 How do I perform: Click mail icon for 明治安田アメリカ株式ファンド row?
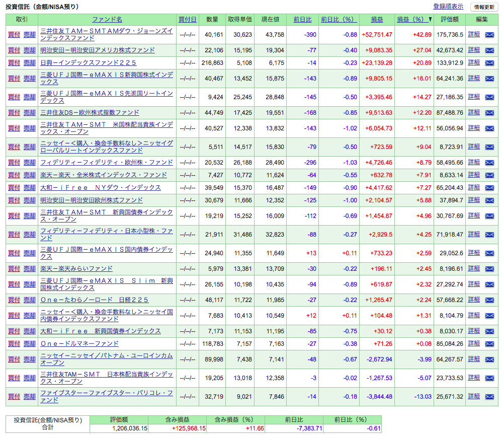489,50
